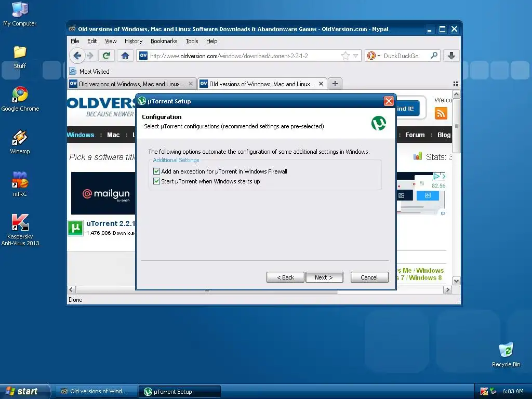Click the Kaspersky tray icon
The image size is (532, 399).
click(484, 391)
